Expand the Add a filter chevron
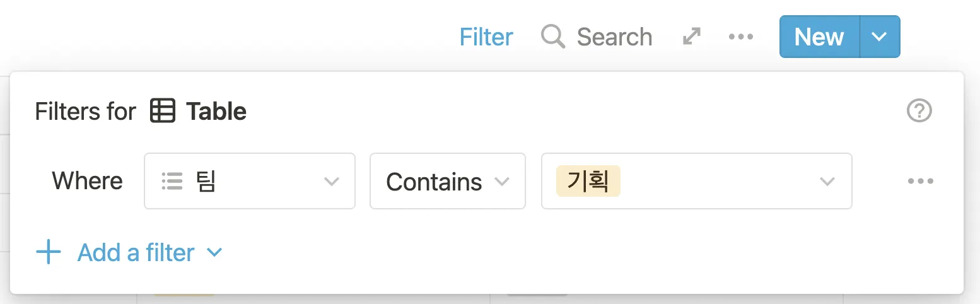980x304 pixels. [214, 253]
